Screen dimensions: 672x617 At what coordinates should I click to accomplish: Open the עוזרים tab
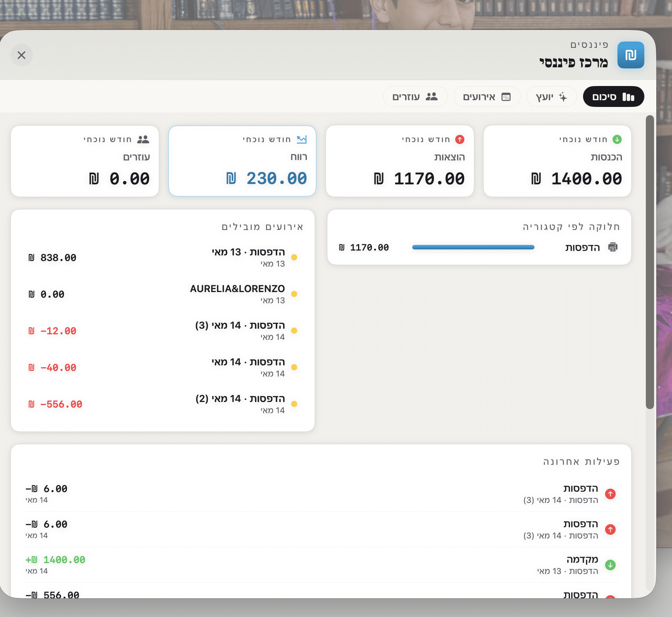(415, 97)
